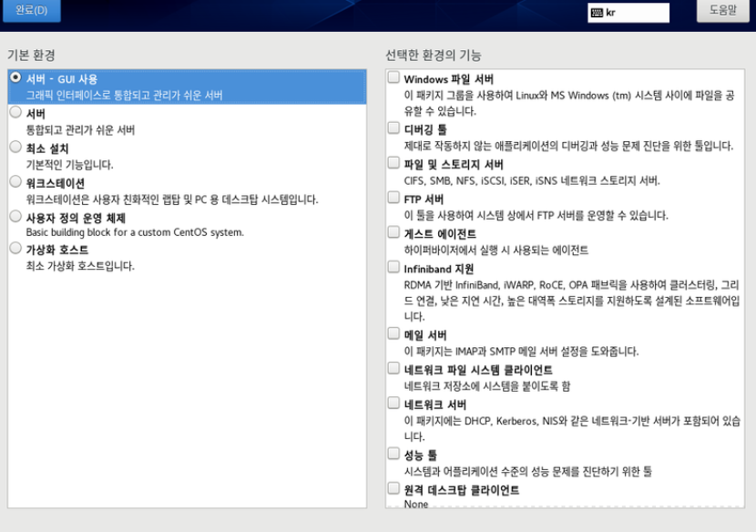The image size is (756, 532).
Task: Enable the 파일 및 스토리지 서버 checkbox
Action: coord(393,162)
